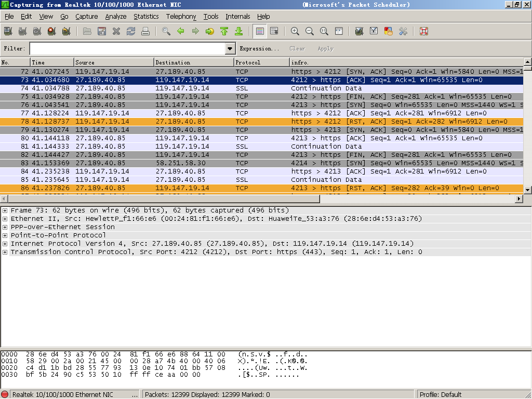Select packet 83 to 58.251.58.30
The width and height of the screenshot is (532, 399).
click(262, 163)
